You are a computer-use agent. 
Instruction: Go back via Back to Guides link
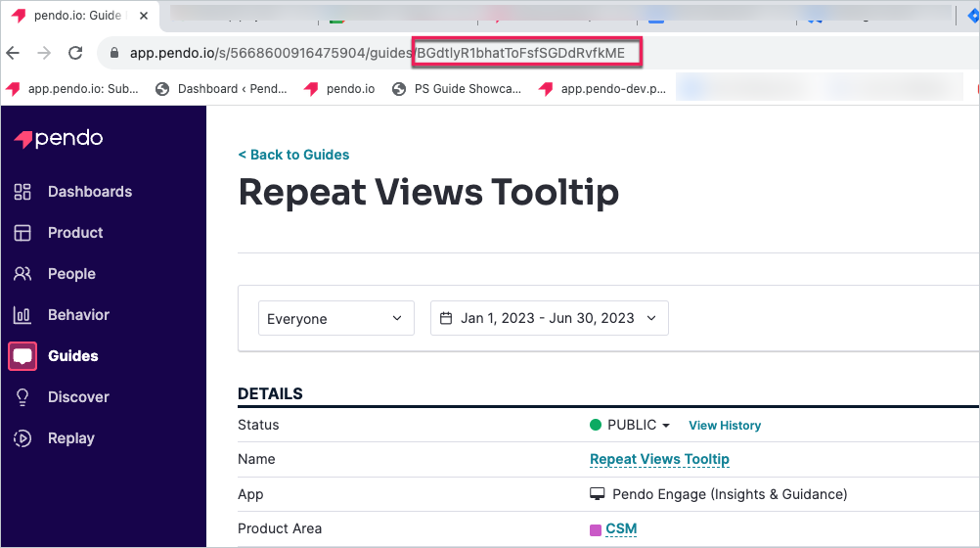(x=293, y=155)
